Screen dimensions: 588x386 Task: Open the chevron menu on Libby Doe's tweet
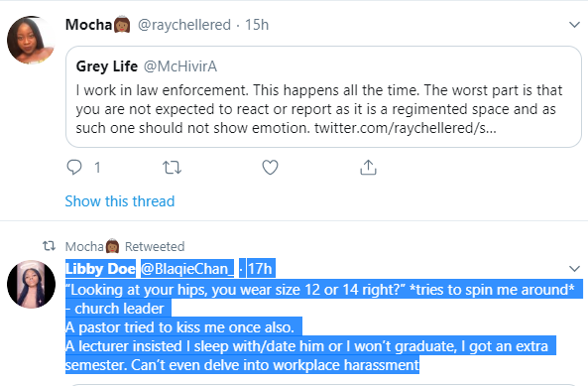[574, 269]
